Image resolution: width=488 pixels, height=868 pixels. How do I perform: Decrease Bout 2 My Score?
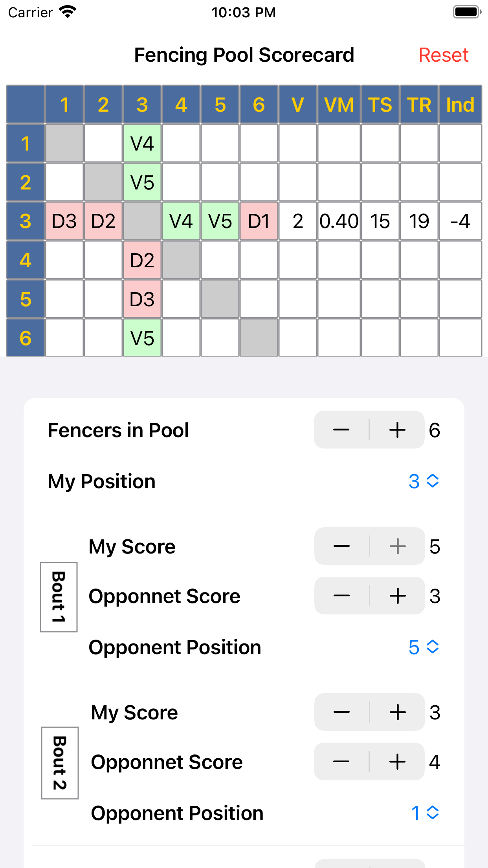coord(341,712)
